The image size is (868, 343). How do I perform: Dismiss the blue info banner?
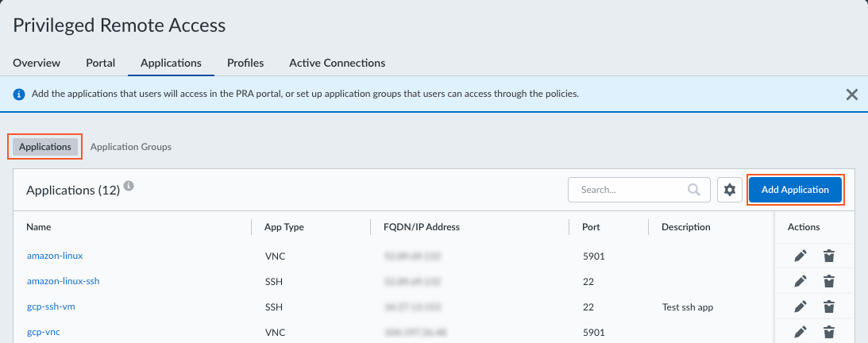[x=851, y=94]
